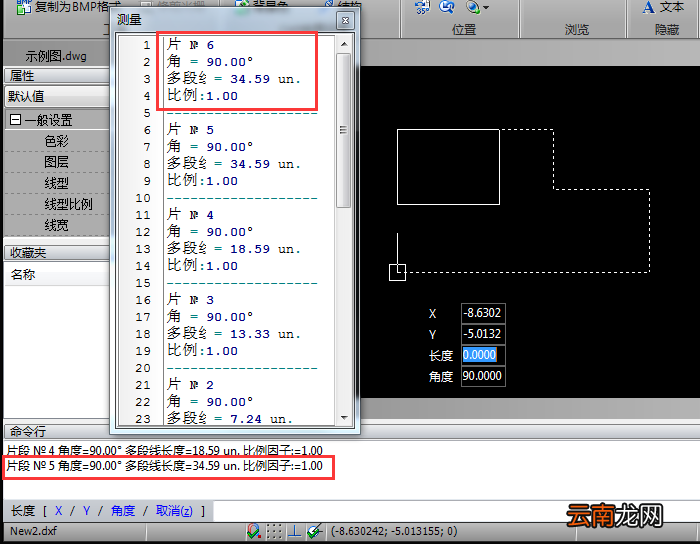Click the 长度 length input field
The height and width of the screenshot is (544, 700).
483,355
